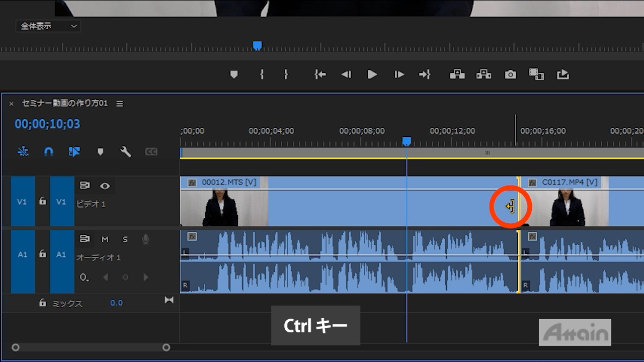Click the Add Marker icon in monitor

233,74
